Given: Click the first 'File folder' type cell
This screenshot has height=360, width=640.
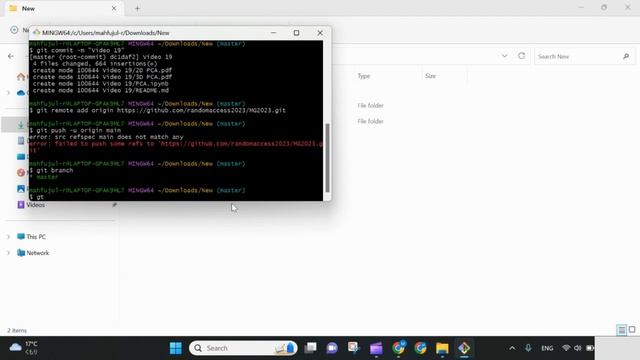Looking at the screenshot, I should pos(370,105).
